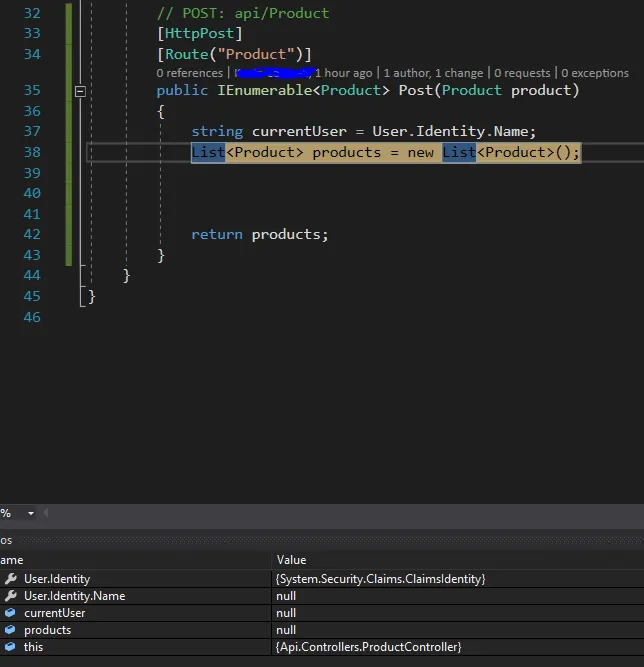644x667 pixels.
Task: Click line 38 margin to set a breakpoint
Action: pos(8,152)
